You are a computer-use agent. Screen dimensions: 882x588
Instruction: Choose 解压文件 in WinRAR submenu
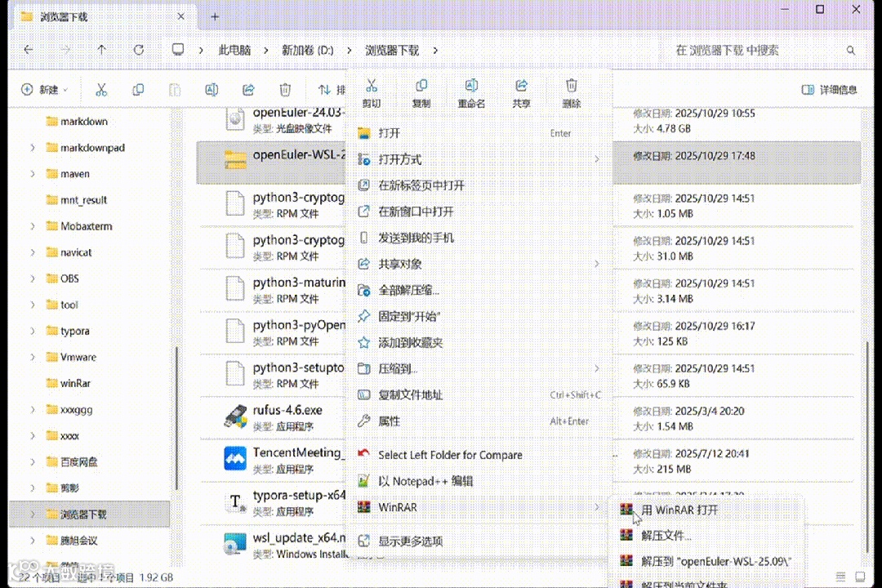707,535
